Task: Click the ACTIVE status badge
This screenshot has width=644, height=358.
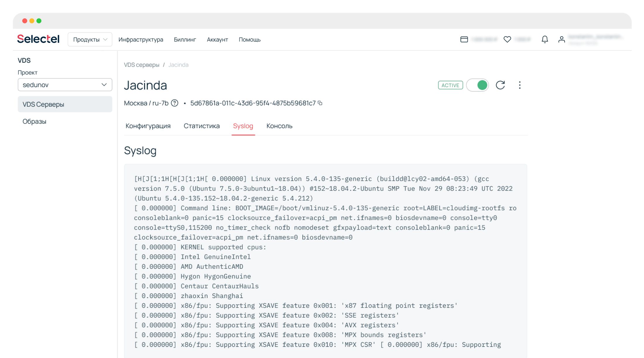Action: 450,85
